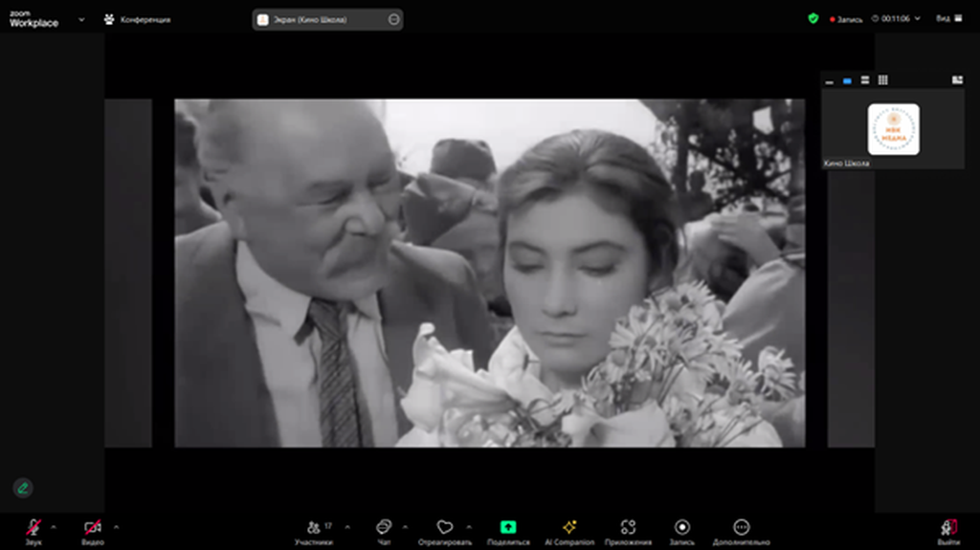Select the Кино Школа participant thumbnail
Image resolution: width=980 pixels, height=550 pixels.
coord(893,129)
